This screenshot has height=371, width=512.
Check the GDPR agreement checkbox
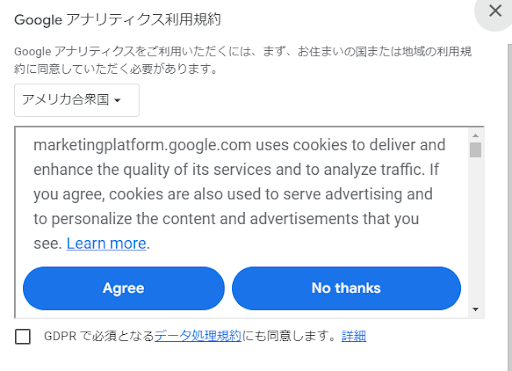pos(23,336)
